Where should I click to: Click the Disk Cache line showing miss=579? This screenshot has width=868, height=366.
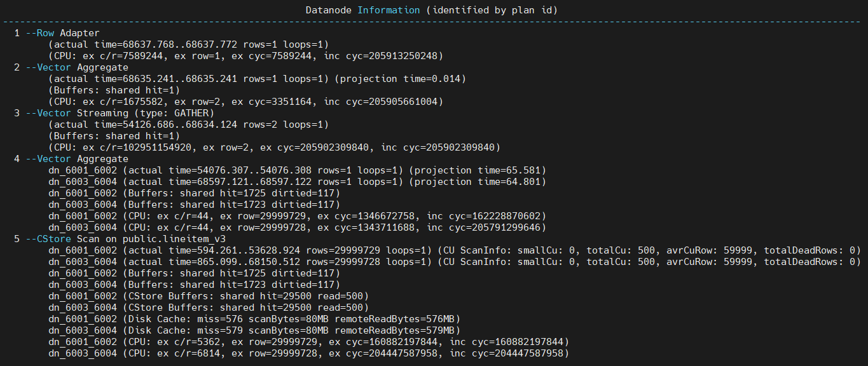254,330
